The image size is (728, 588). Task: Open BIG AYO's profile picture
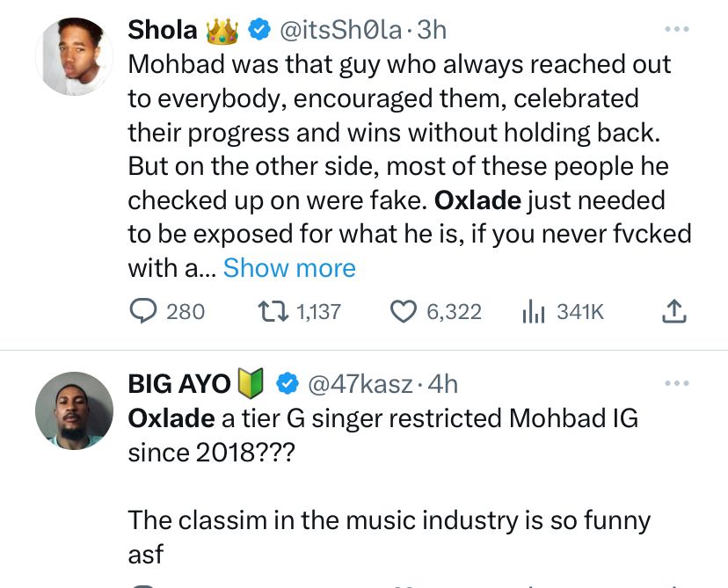coord(74,410)
